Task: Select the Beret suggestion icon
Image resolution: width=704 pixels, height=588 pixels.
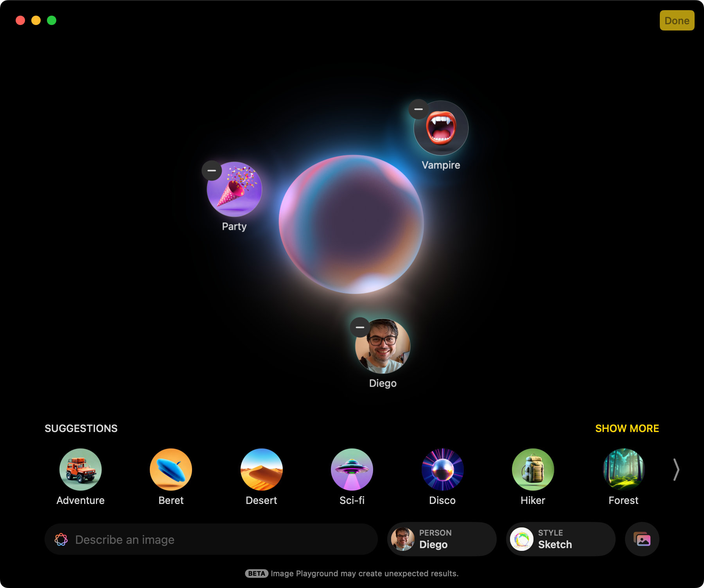Action: coord(171,470)
